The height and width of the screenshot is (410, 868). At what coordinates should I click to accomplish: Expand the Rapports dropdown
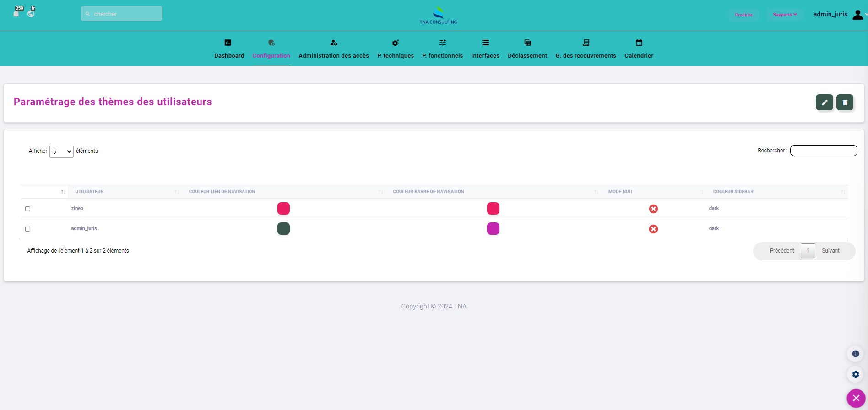click(x=785, y=15)
